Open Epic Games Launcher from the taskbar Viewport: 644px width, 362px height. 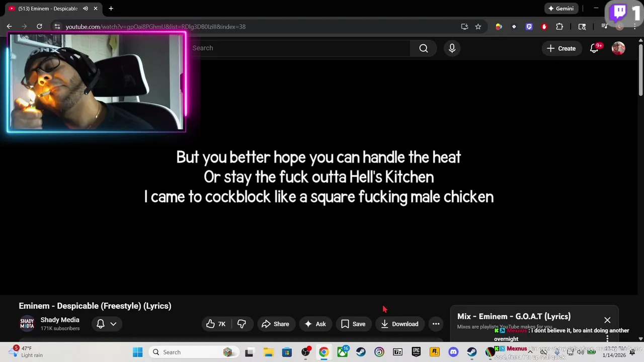coord(416,352)
